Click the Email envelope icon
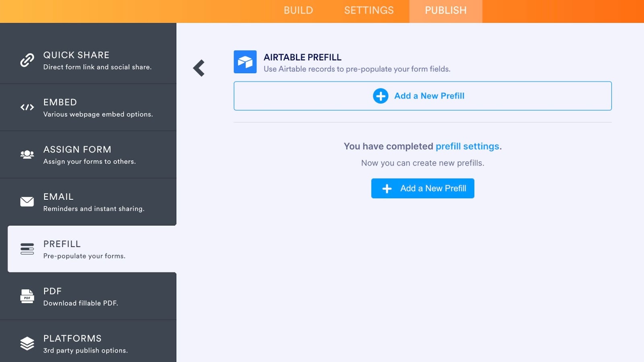The image size is (644, 362). [x=27, y=202]
